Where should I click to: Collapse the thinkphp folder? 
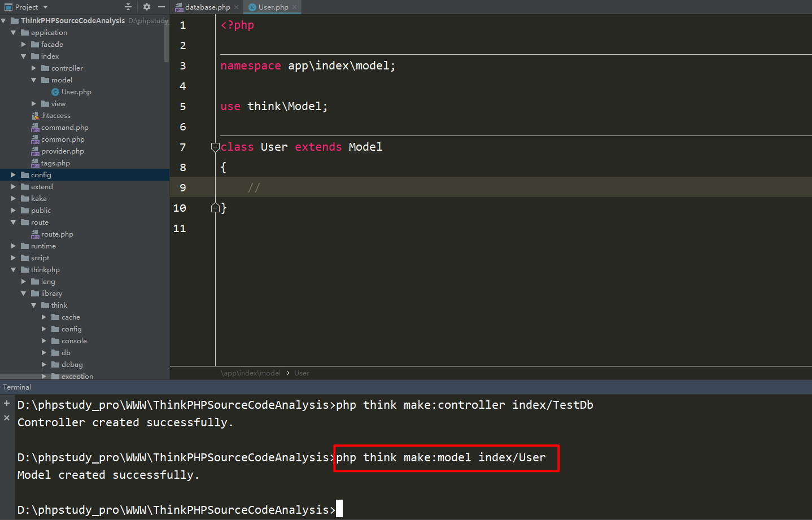14,270
